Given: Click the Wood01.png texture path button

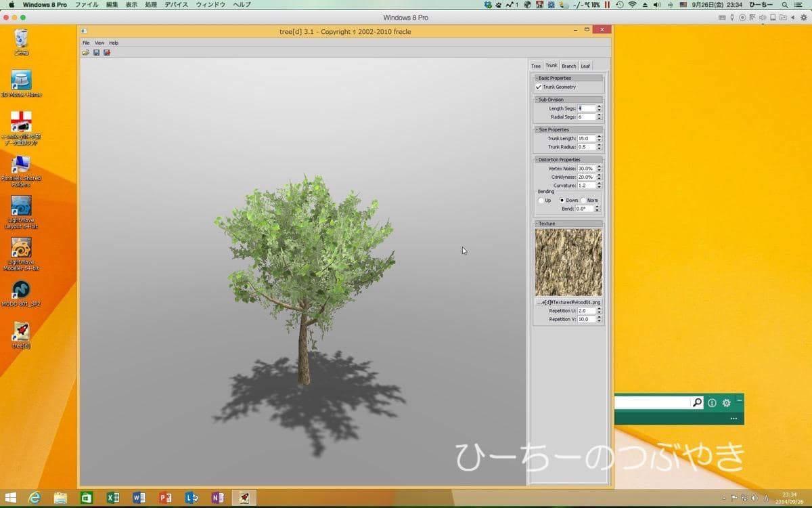Looking at the screenshot, I should tap(568, 302).
